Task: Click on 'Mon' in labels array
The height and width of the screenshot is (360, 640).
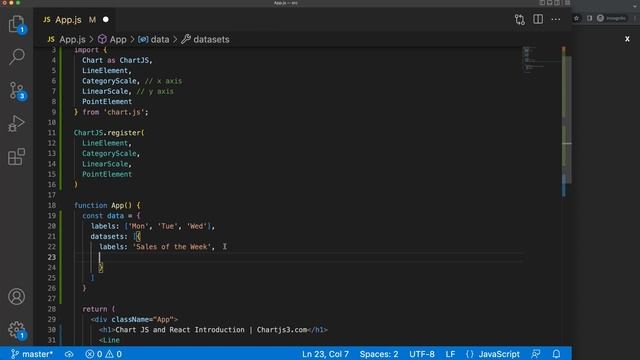Action: pos(138,226)
